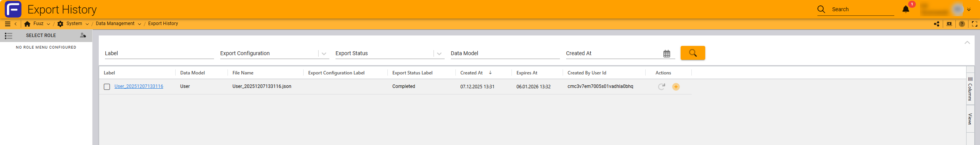Click the Fuuz logo icon
Screen dimensions: 980x145
click(x=13, y=9)
